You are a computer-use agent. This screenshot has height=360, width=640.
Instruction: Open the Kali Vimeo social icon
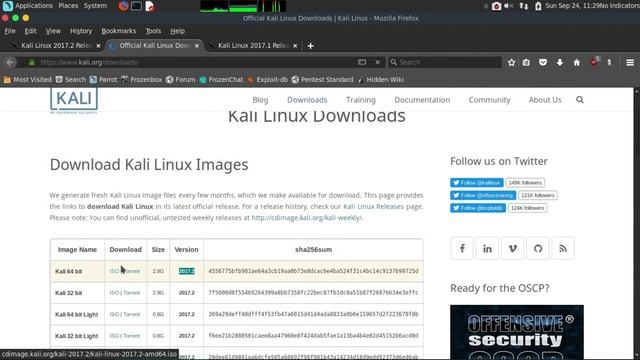point(513,248)
